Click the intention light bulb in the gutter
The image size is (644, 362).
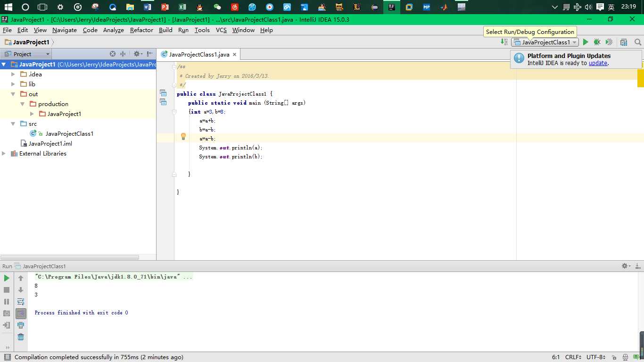tap(183, 137)
